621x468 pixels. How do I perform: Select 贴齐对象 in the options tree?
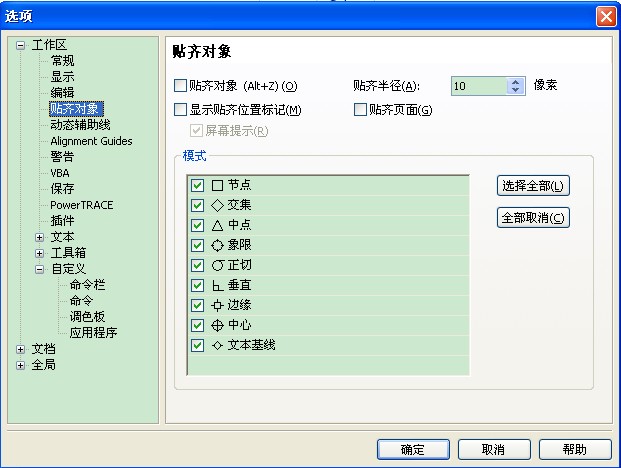[76, 108]
